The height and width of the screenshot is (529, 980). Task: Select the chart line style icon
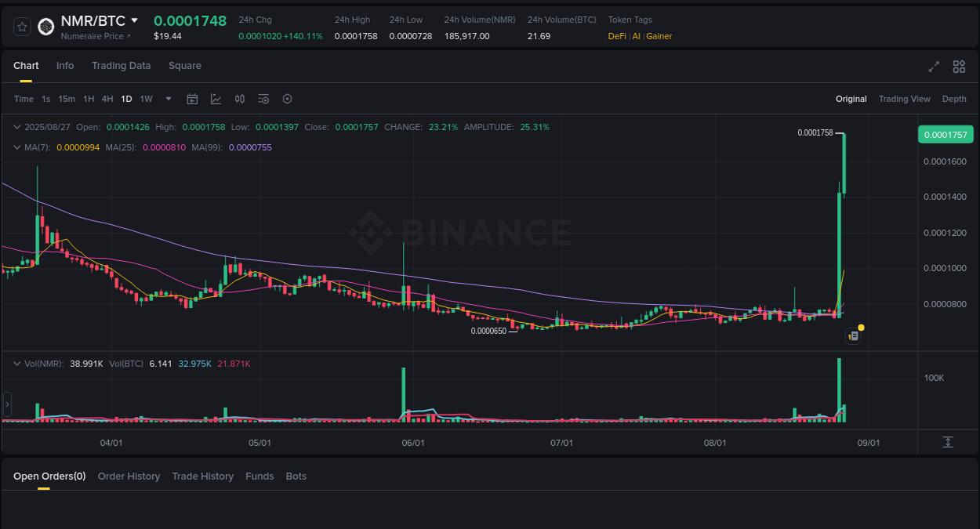click(216, 99)
